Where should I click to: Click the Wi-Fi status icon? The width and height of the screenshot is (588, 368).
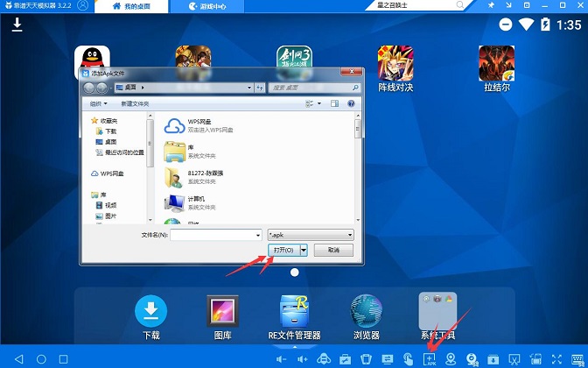pyautogui.click(x=526, y=25)
